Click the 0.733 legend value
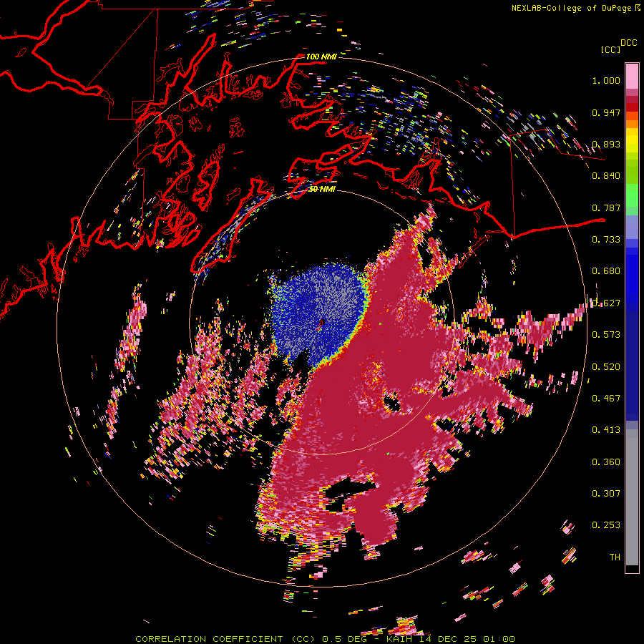The height and width of the screenshot is (644, 644). coord(606,240)
